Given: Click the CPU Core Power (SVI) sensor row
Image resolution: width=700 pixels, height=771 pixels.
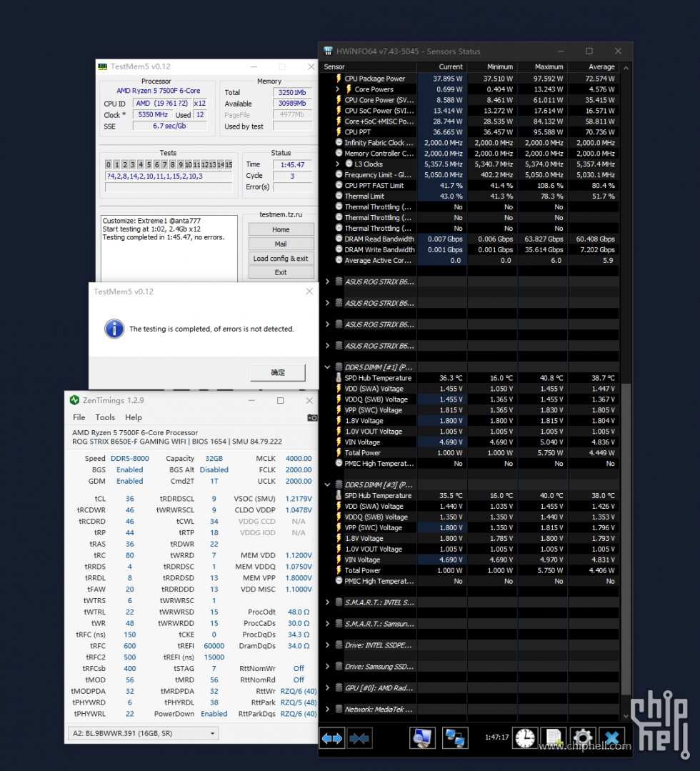Looking at the screenshot, I should [469, 100].
